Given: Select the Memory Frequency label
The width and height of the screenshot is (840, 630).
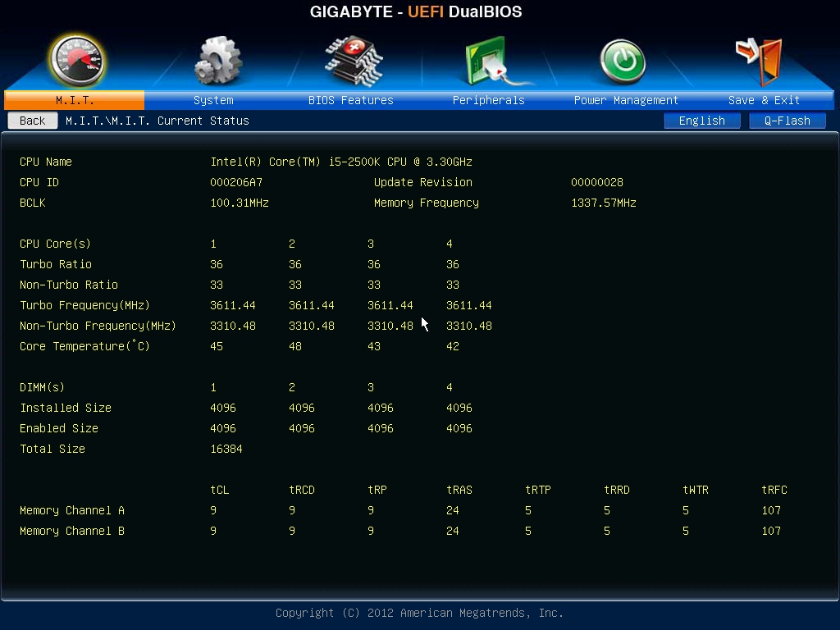Looking at the screenshot, I should 427,203.
